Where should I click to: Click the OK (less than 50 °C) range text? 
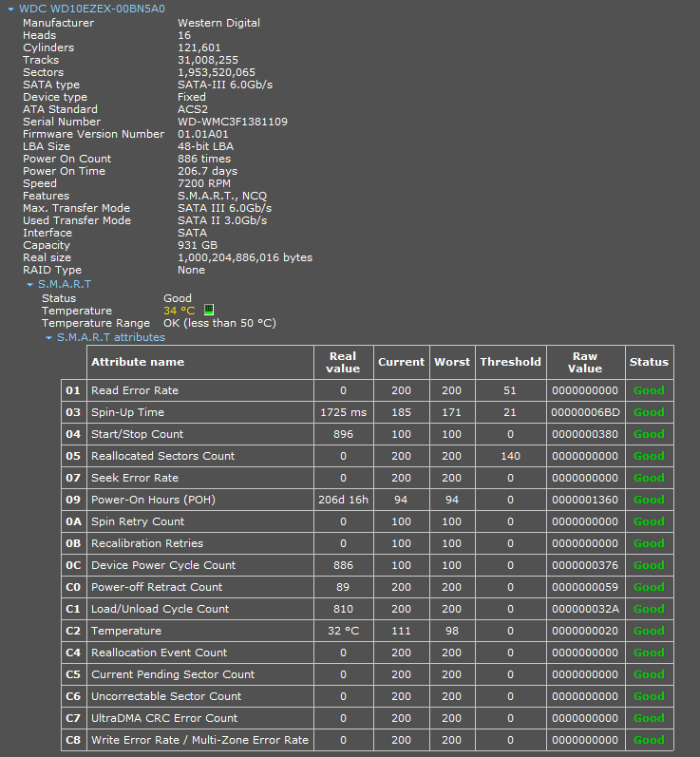(219, 323)
